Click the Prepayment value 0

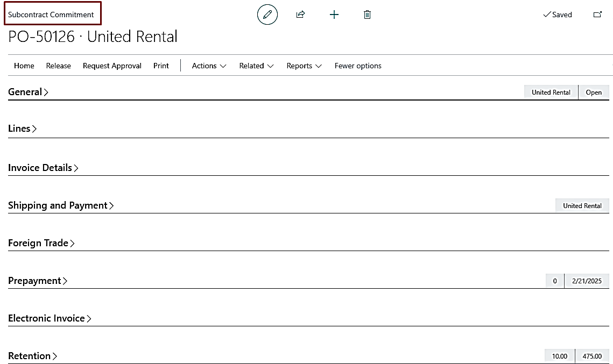[555, 281]
